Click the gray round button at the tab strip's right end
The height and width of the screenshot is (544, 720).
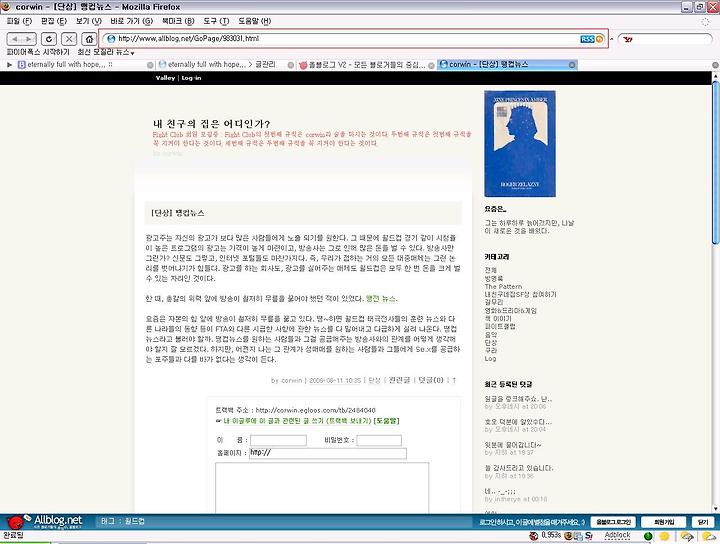pos(715,65)
